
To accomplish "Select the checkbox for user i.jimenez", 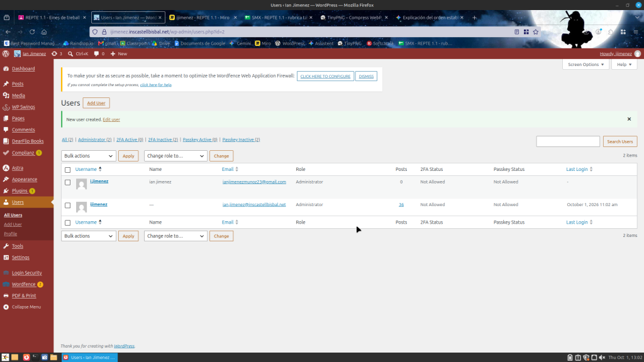I will (68, 182).
